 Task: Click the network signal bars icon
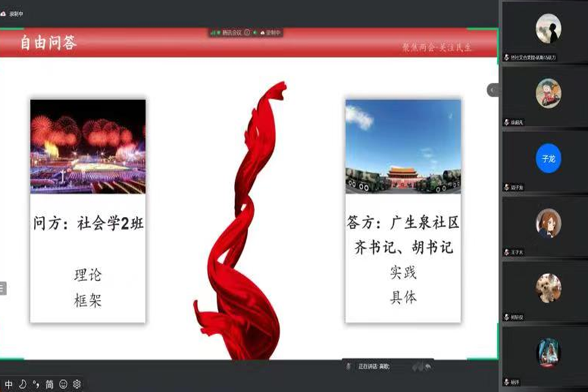[214, 32]
